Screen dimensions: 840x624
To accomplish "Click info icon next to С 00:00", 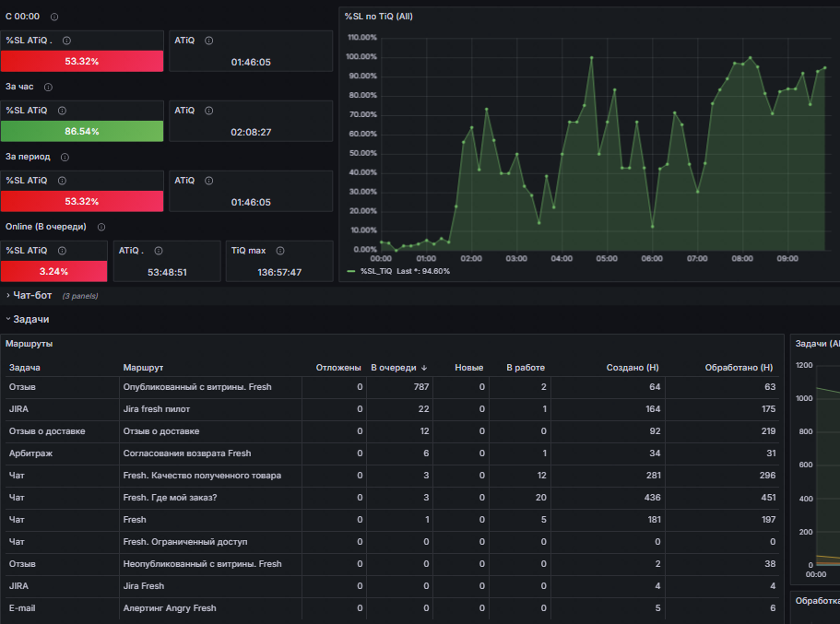I will [x=54, y=17].
